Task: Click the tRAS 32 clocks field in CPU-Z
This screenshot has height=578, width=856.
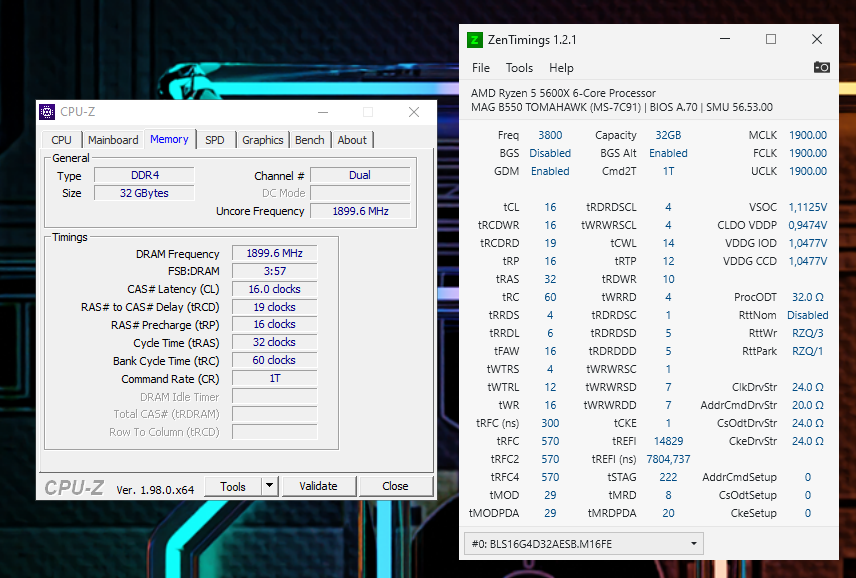Action: 275,342
